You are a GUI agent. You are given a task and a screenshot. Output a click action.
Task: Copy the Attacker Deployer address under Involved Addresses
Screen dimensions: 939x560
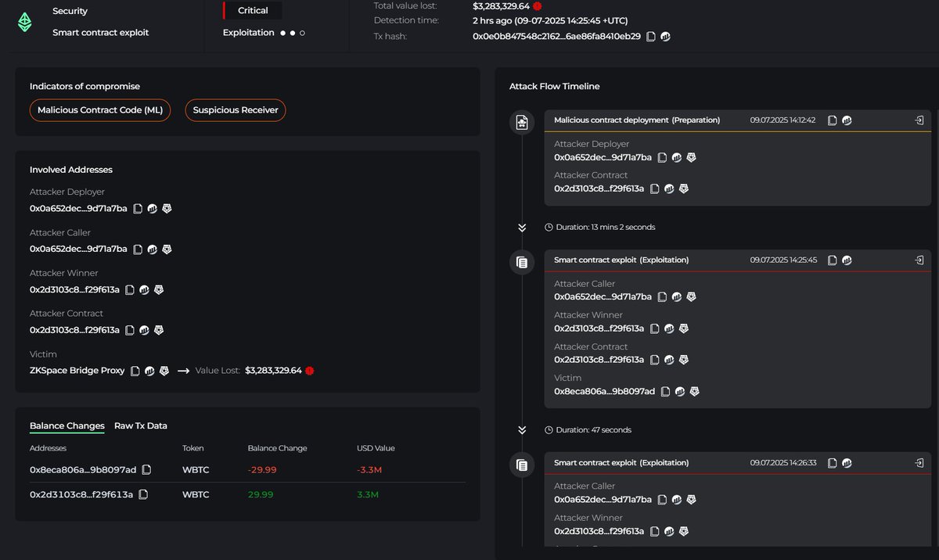click(x=138, y=208)
